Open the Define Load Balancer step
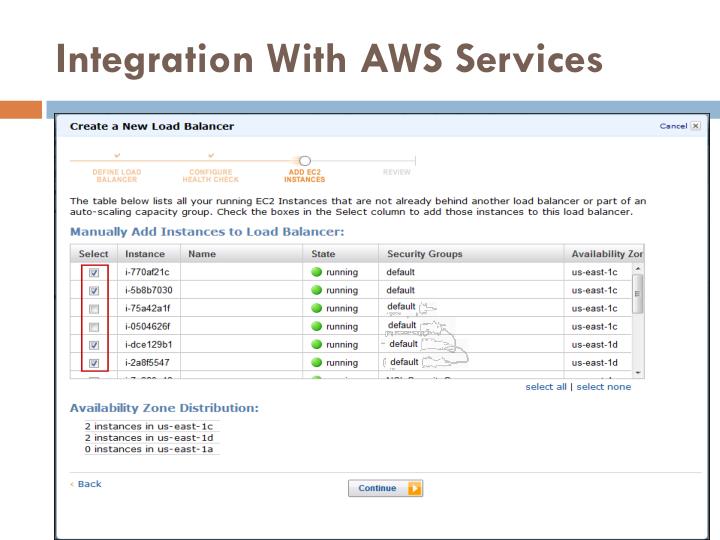The height and width of the screenshot is (540, 720). pos(117,175)
